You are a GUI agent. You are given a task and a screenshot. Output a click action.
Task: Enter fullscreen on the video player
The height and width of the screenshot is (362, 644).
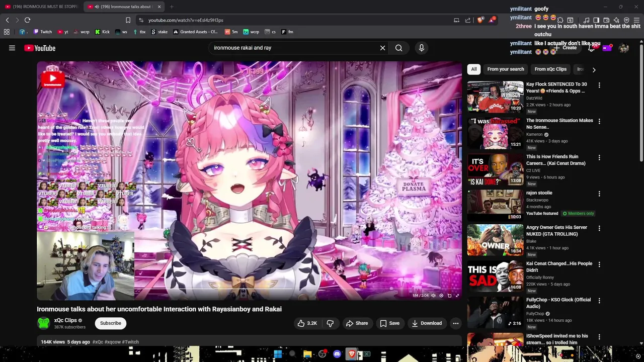(x=457, y=296)
